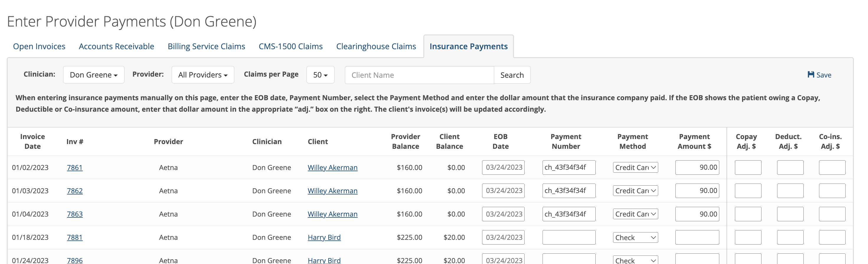The height and width of the screenshot is (264, 868).
Task: Click the Save disk icon
Action: tap(811, 75)
